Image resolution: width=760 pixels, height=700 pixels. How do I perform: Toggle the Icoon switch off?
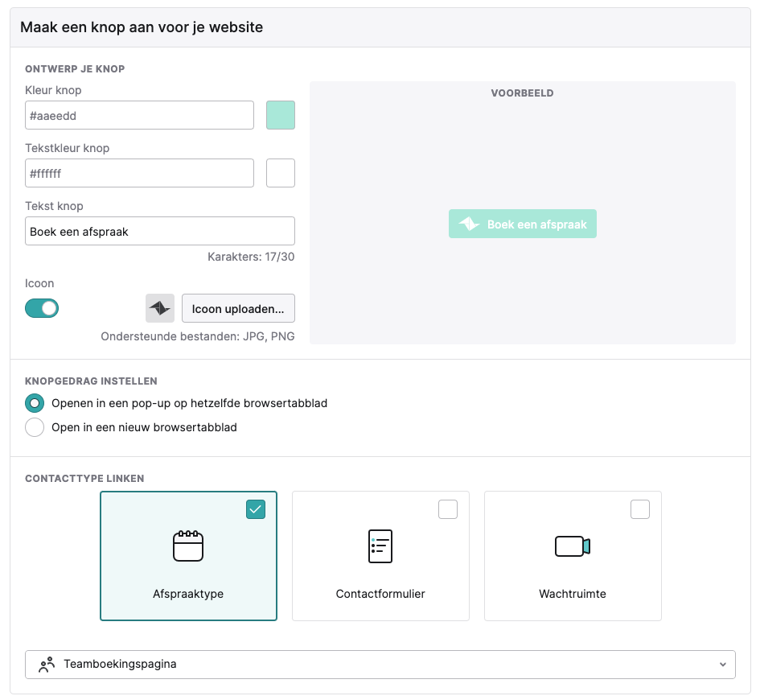tap(42, 308)
